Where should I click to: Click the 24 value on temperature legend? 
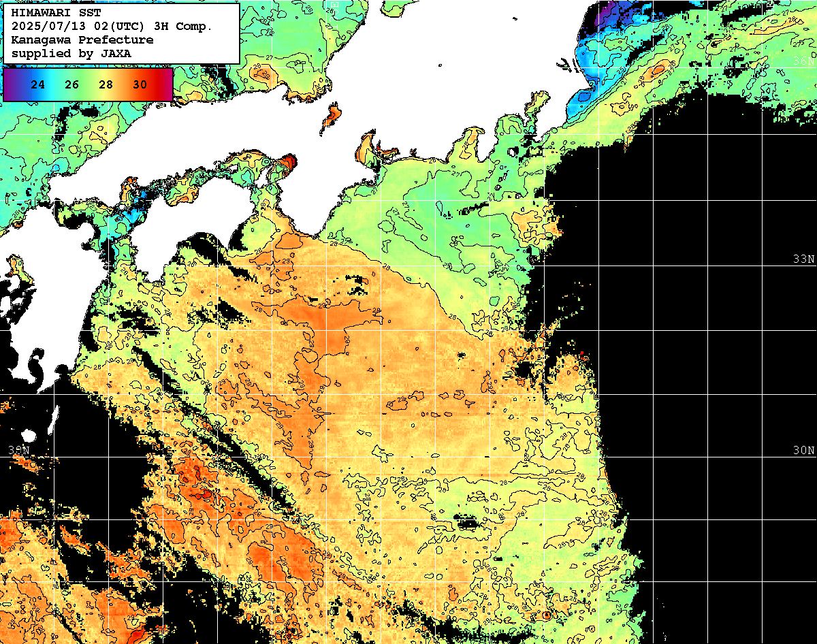click(38, 85)
